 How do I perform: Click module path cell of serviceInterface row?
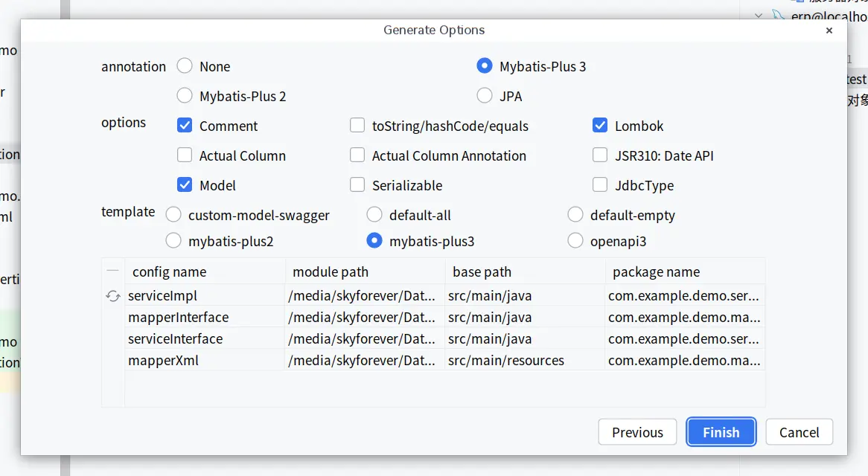pyautogui.click(x=366, y=339)
